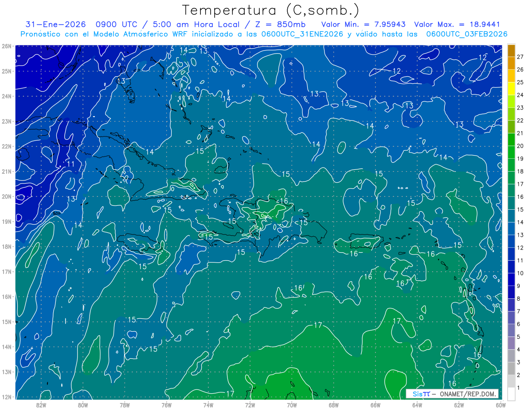Click 'Valor Min. = 7.95943' text
Viewport: 532px width, 411px height.
(364, 24)
